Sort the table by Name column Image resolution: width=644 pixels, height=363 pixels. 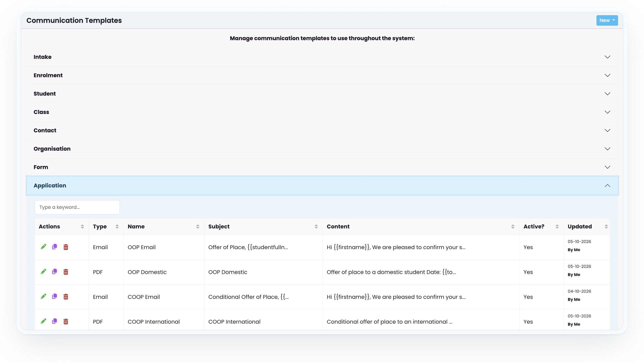coord(198,226)
